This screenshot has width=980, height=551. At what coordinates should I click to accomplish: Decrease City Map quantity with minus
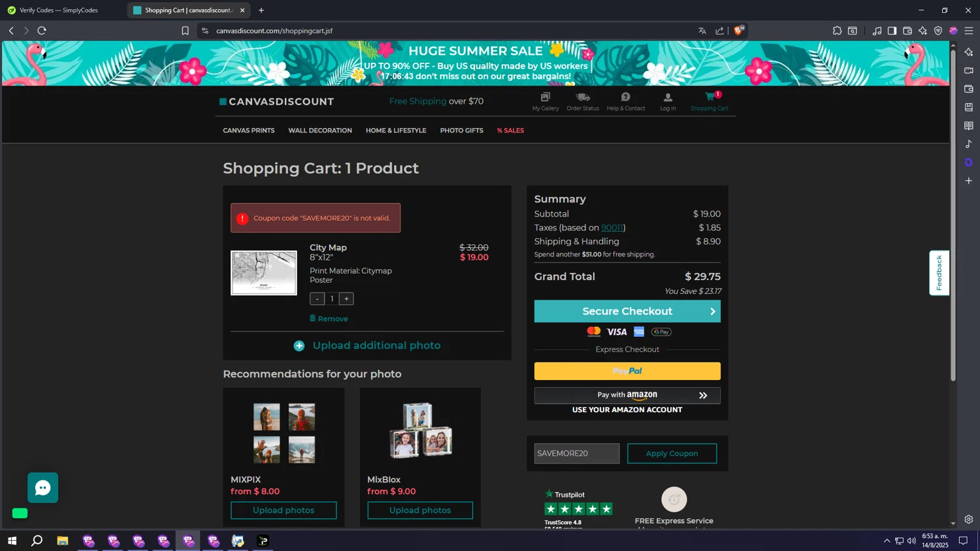click(x=318, y=299)
